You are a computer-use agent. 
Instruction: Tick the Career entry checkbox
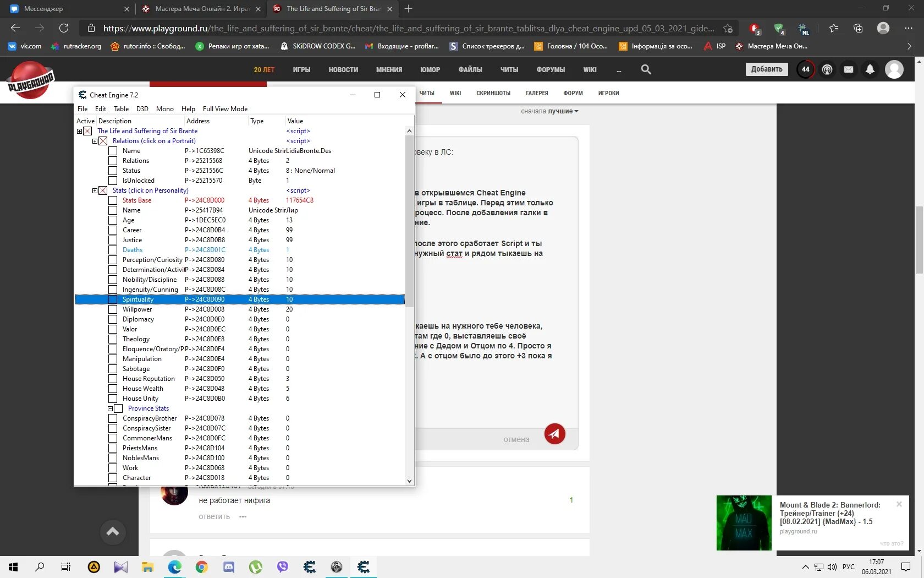point(113,230)
